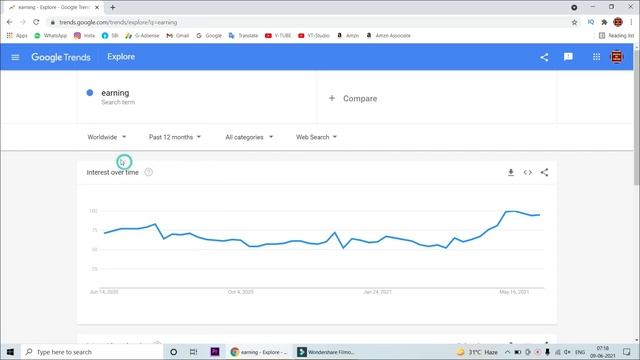Screen dimensions: 640x360
Task: Select the earning - Explore browser tab
Action: click(53, 7)
